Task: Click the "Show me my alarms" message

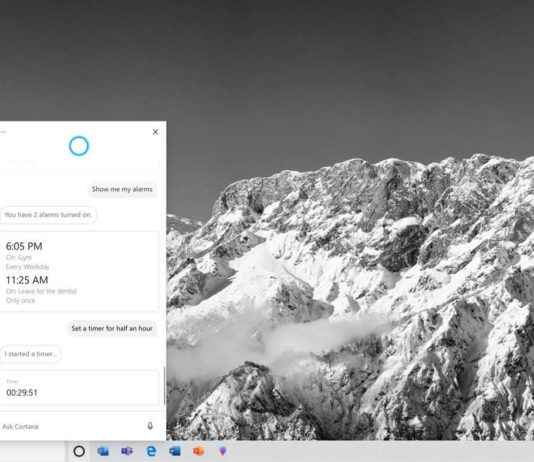Action: click(x=122, y=189)
